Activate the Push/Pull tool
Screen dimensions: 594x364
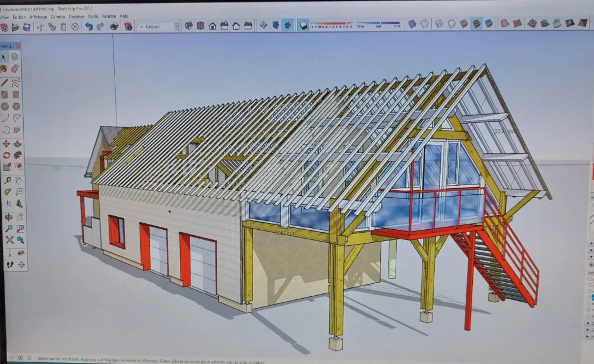point(17,144)
